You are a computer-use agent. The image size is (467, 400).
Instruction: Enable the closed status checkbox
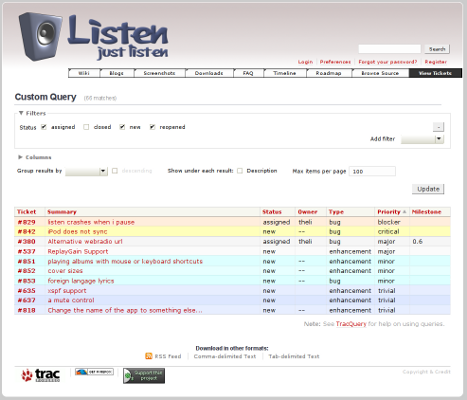coord(86,127)
